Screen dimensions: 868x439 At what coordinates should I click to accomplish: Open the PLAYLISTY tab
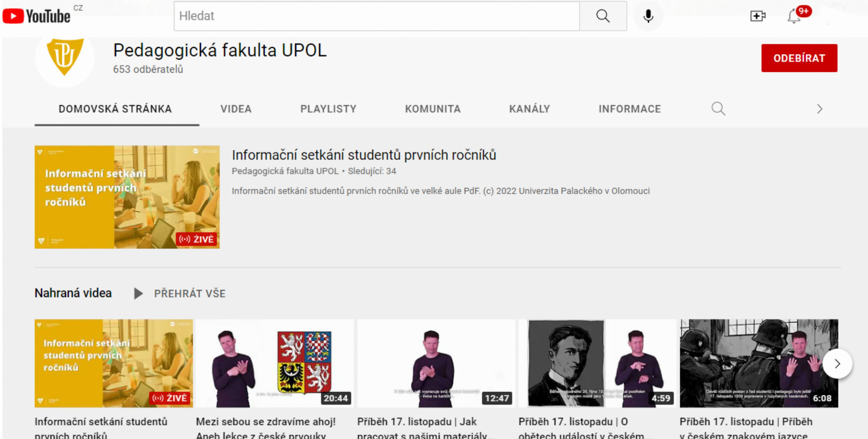(328, 109)
